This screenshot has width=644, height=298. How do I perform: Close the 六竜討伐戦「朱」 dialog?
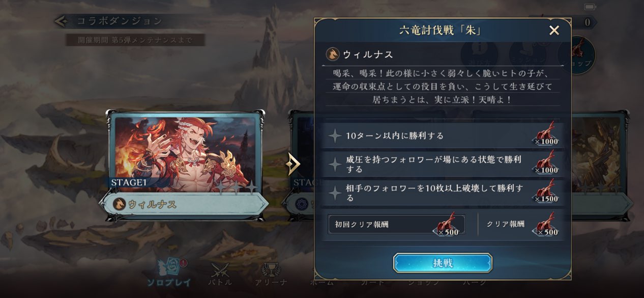point(554,31)
